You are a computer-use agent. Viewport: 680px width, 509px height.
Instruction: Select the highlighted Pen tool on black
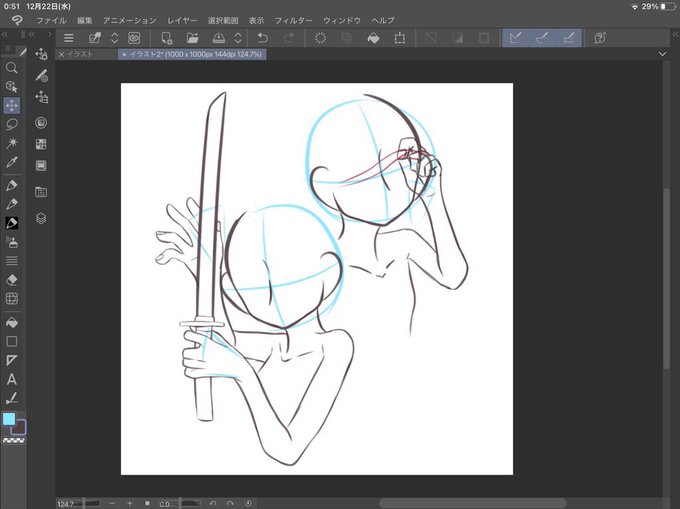tap(12, 223)
